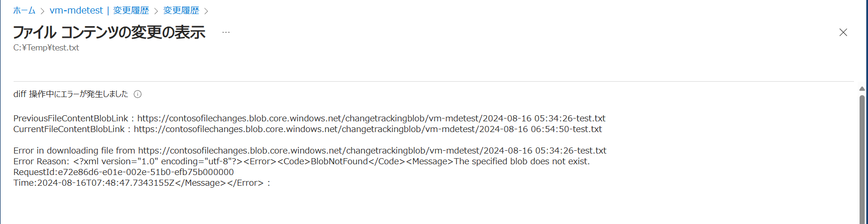Click the C:¥Temp¥test.txt file path subtitle

(x=46, y=48)
